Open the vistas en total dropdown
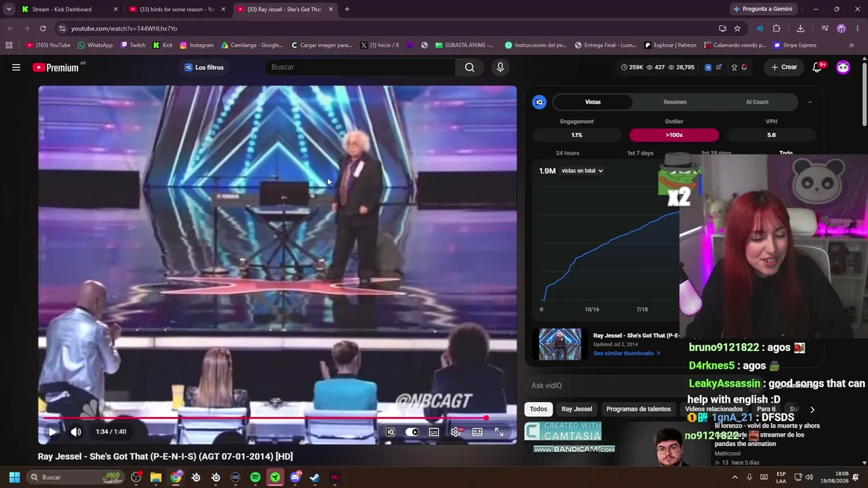This screenshot has width=868, height=488. [583, 171]
